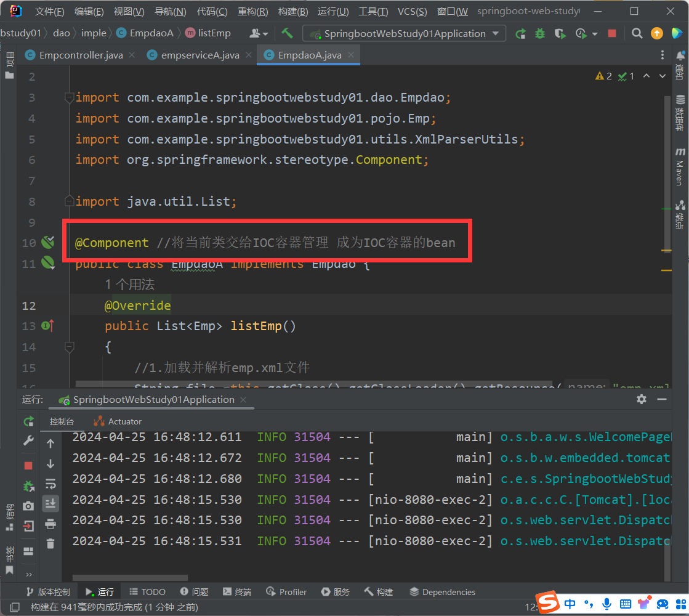Open the 构建(B) menu

292,12
